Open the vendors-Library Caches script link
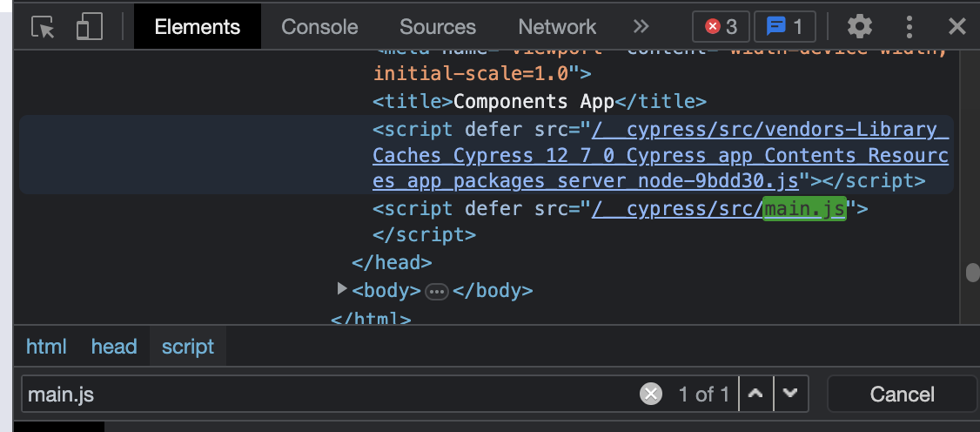The width and height of the screenshot is (980, 432). (661, 155)
